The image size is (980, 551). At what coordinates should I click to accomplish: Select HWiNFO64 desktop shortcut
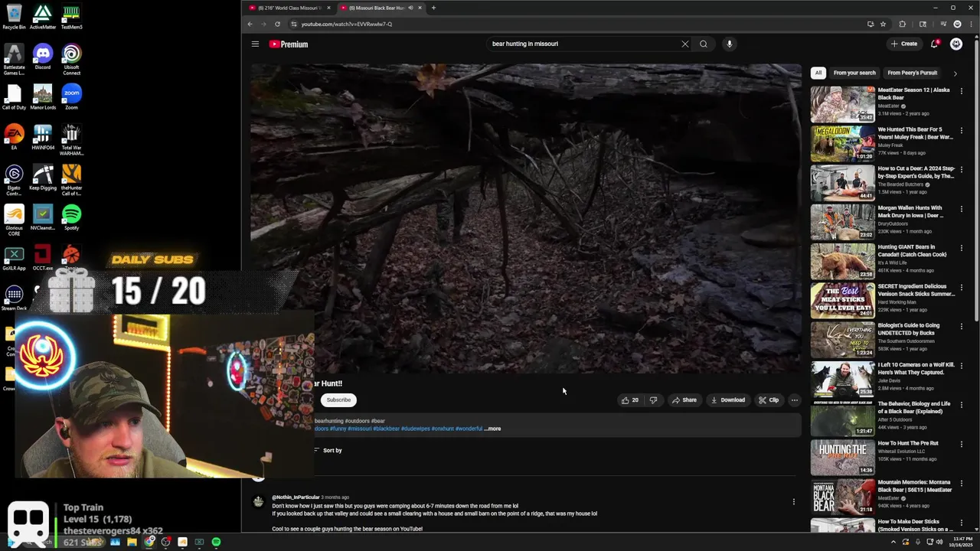43,137
